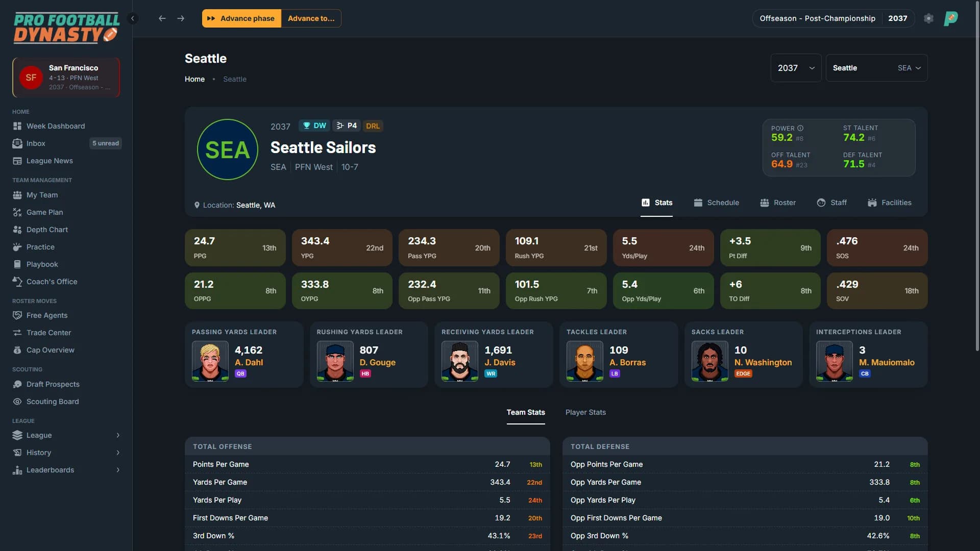
Task: Click the Offseason - Post-Championship 2037 indicator
Action: coord(834,18)
